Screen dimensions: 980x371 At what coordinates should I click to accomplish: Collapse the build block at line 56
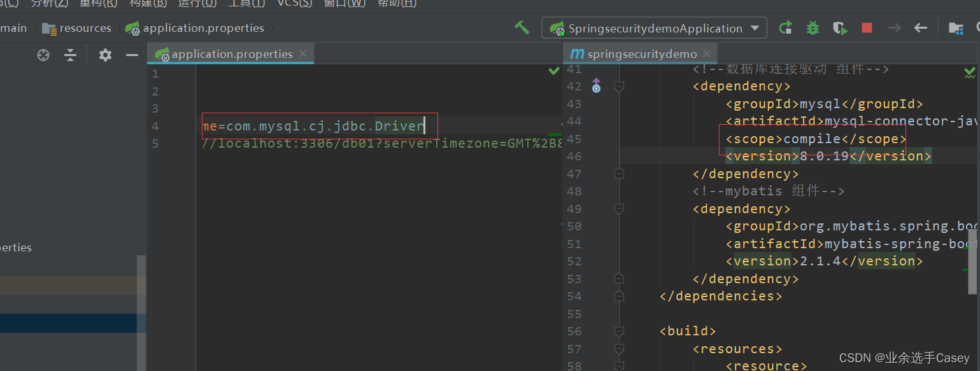pyautogui.click(x=618, y=331)
